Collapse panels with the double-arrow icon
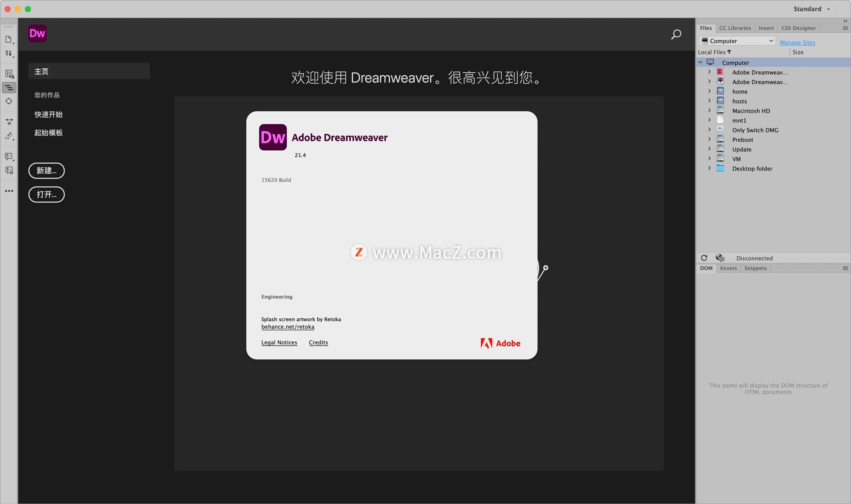 click(845, 21)
